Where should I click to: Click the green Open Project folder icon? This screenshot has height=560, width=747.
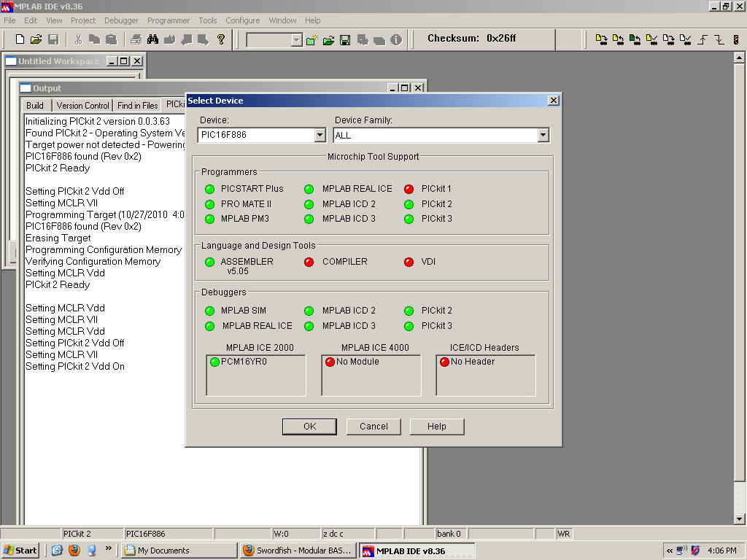point(328,40)
